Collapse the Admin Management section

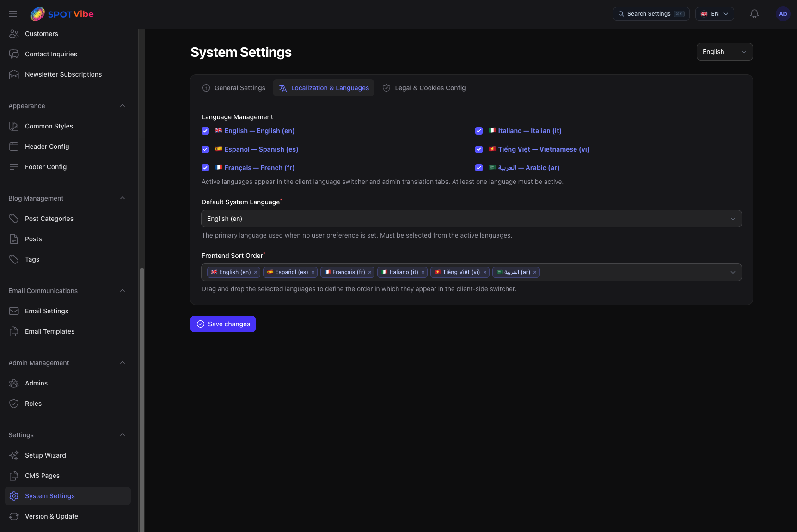(x=123, y=363)
